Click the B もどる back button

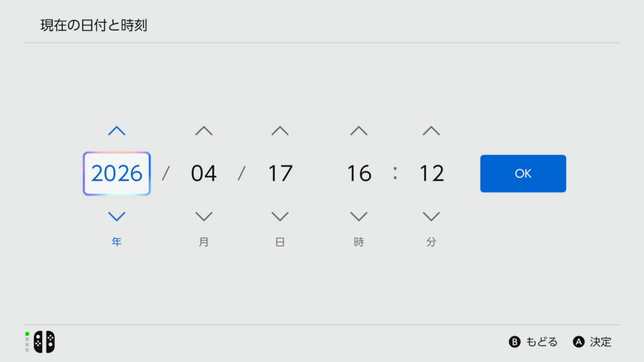[x=533, y=342]
